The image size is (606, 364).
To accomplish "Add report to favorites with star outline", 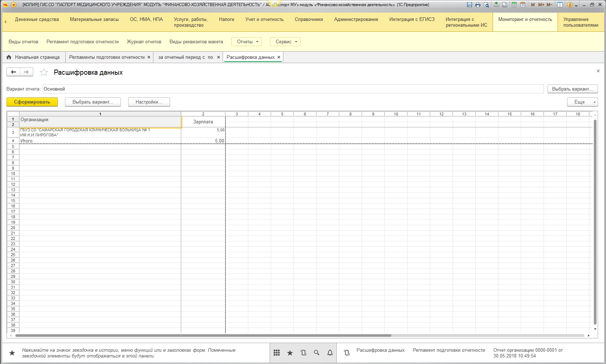I will click(44, 73).
